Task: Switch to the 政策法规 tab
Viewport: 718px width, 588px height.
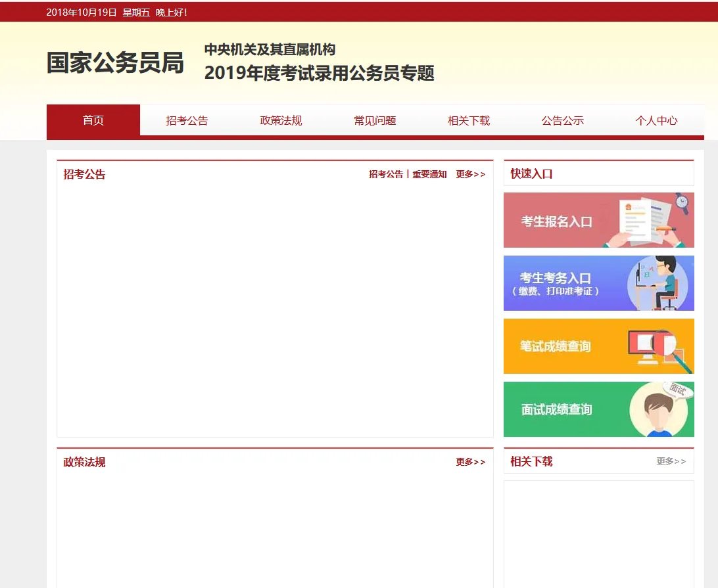Action: (x=280, y=121)
